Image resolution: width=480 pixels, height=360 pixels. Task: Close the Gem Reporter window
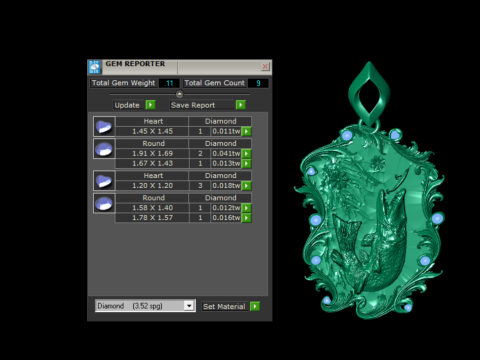click(x=265, y=66)
